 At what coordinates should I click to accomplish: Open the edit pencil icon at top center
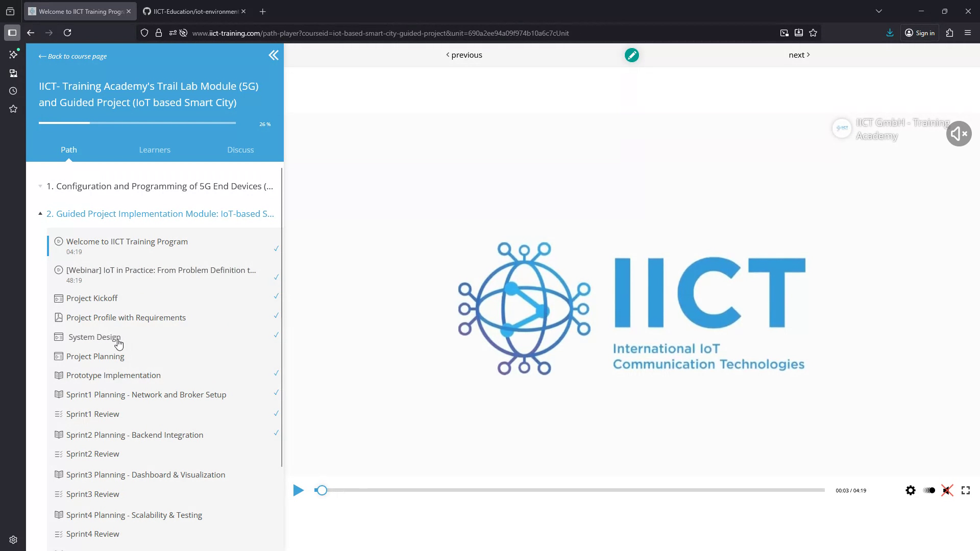[631, 55]
